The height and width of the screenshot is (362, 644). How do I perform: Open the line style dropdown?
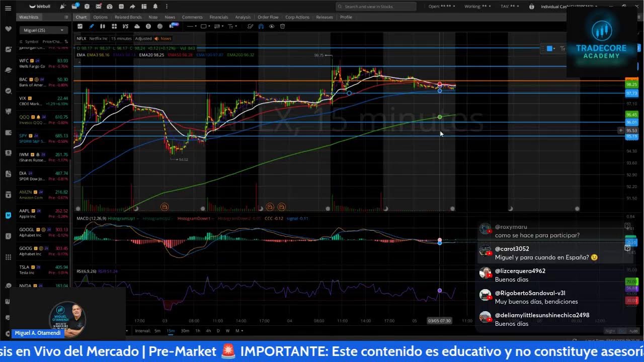192,26
